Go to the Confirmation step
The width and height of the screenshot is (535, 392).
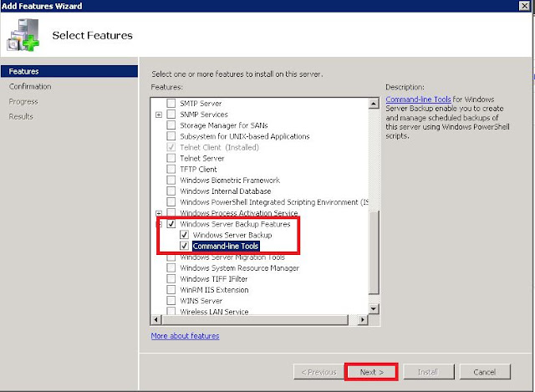coord(30,86)
